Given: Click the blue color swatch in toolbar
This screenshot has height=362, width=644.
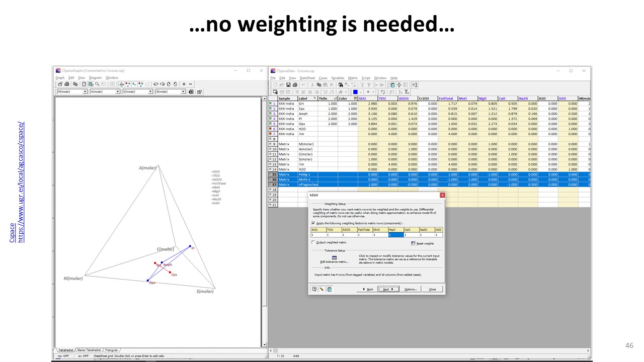Looking at the screenshot, I should point(355,92).
